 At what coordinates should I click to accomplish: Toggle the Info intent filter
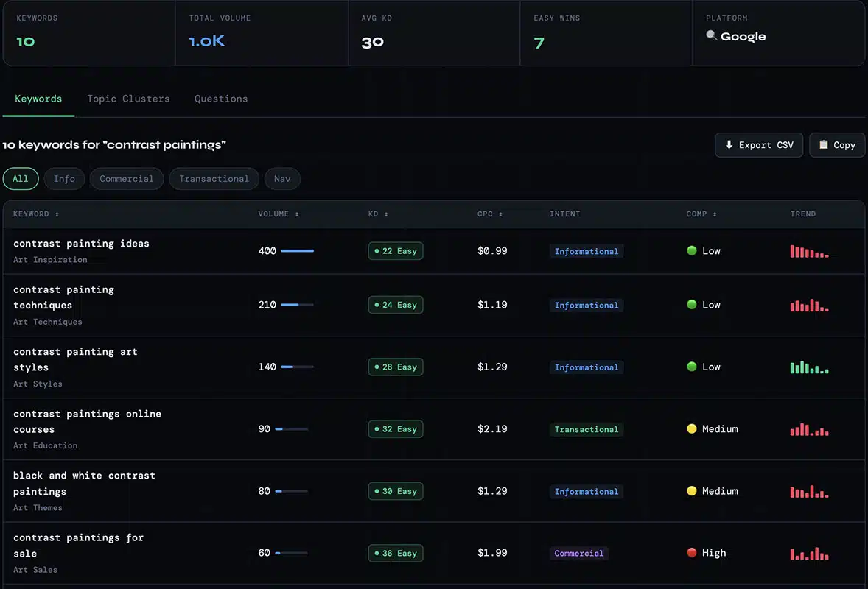click(64, 179)
